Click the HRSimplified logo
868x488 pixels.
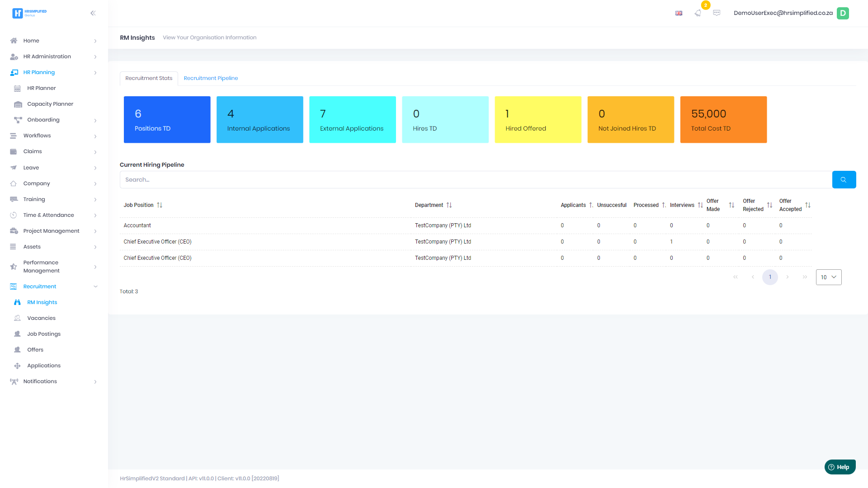point(29,13)
